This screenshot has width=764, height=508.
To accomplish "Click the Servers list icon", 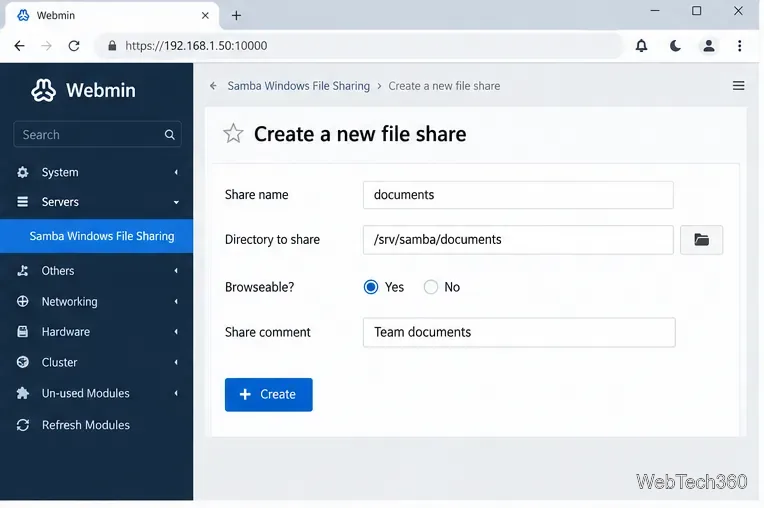I will (22, 202).
